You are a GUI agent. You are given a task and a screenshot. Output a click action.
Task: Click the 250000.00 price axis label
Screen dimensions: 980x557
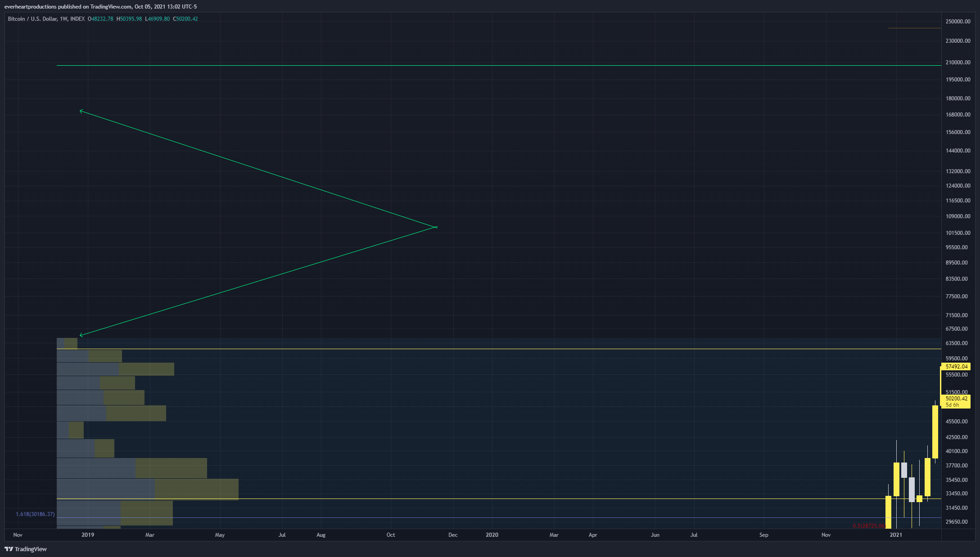pyautogui.click(x=958, y=22)
